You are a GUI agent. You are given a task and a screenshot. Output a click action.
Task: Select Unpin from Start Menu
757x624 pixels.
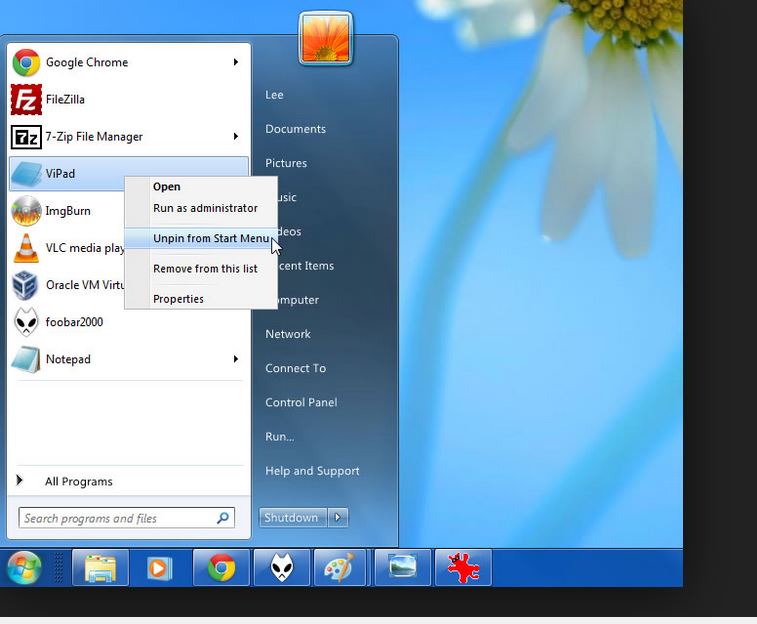tap(211, 238)
